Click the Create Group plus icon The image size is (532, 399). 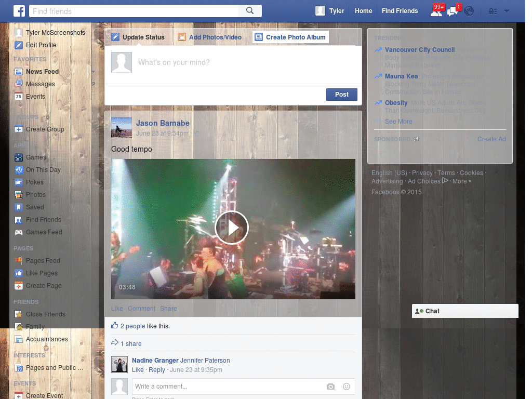19,129
